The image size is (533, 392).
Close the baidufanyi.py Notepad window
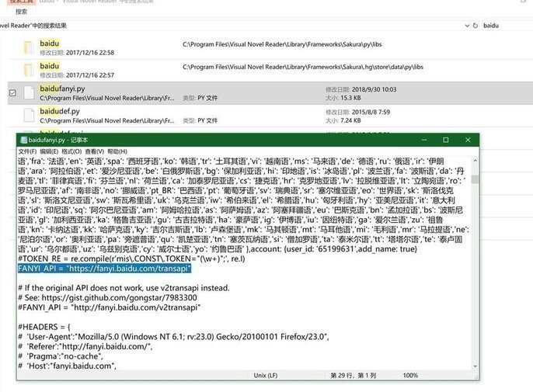tap(468, 140)
